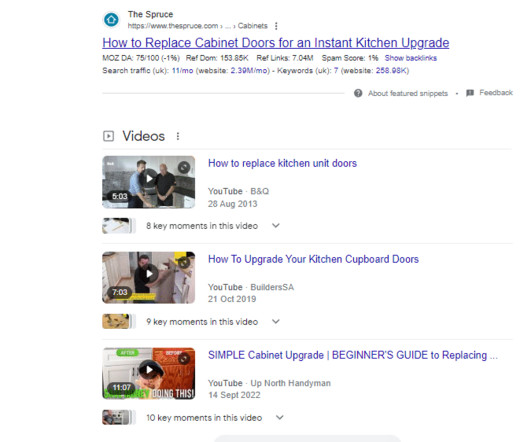Screen dimensions: 531x442
Task: Open 258.98K website keywords link
Action: [391, 71]
